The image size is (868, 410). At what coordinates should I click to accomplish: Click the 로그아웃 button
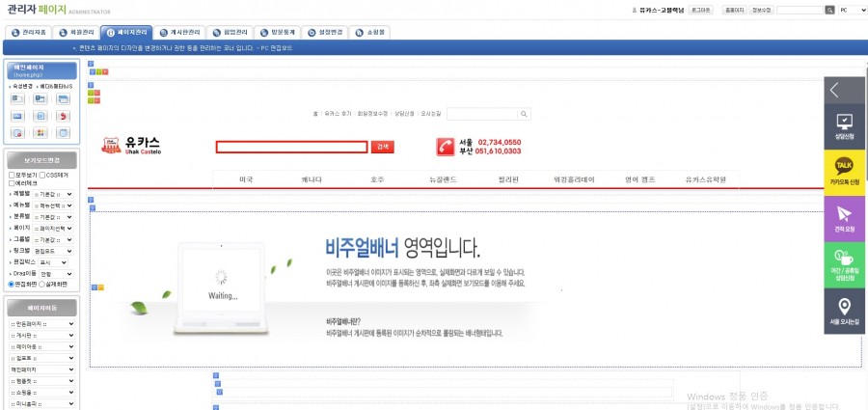[x=701, y=10]
